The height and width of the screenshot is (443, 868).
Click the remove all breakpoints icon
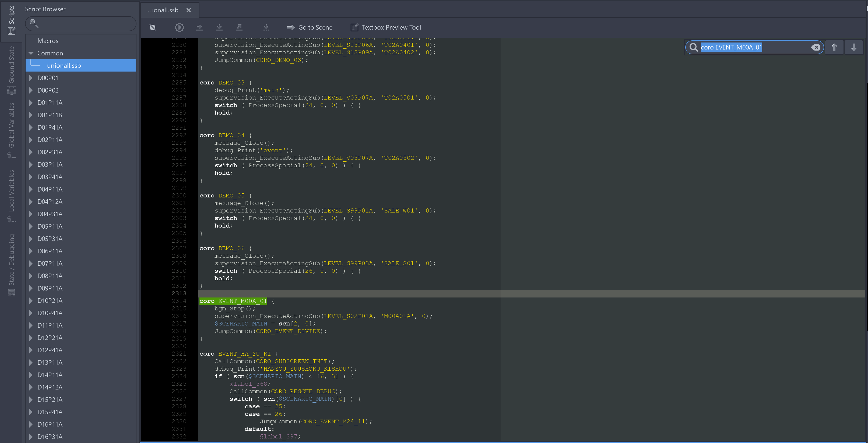pyautogui.click(x=153, y=27)
